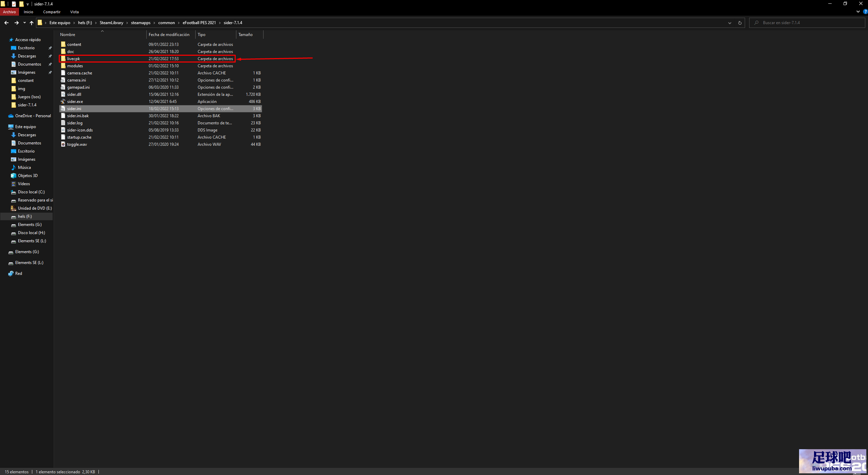Go up one folder level
This screenshot has width=868, height=475.
(x=32, y=23)
